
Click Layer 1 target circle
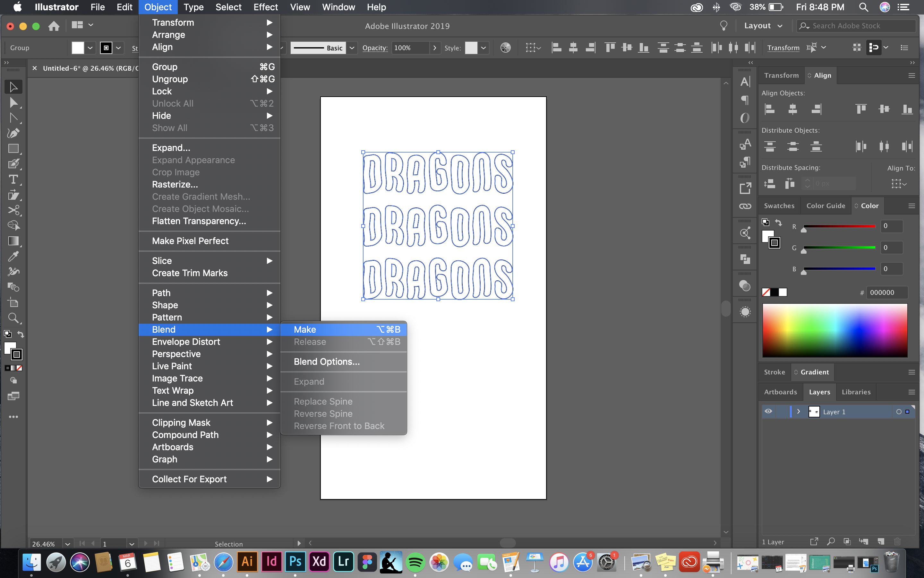click(x=899, y=412)
